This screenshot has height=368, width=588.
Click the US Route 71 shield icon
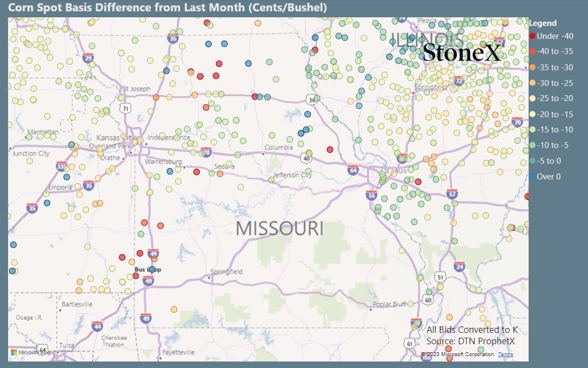coord(125,109)
